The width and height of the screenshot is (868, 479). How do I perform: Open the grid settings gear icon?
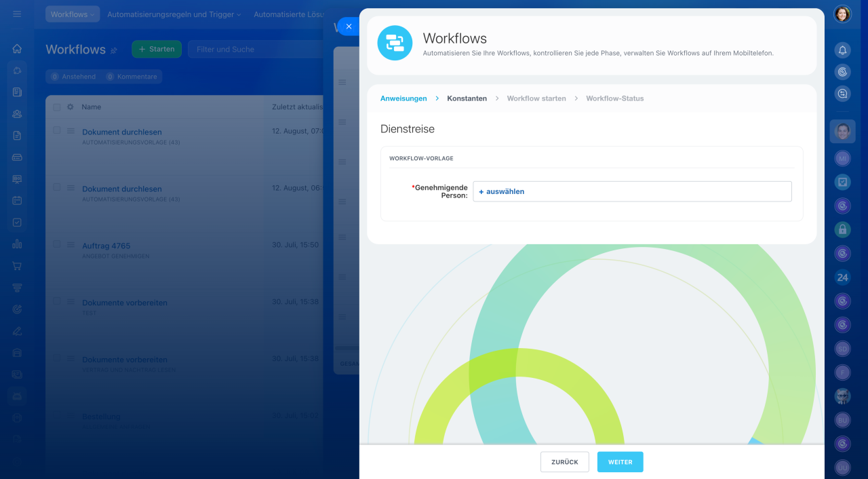(x=70, y=107)
